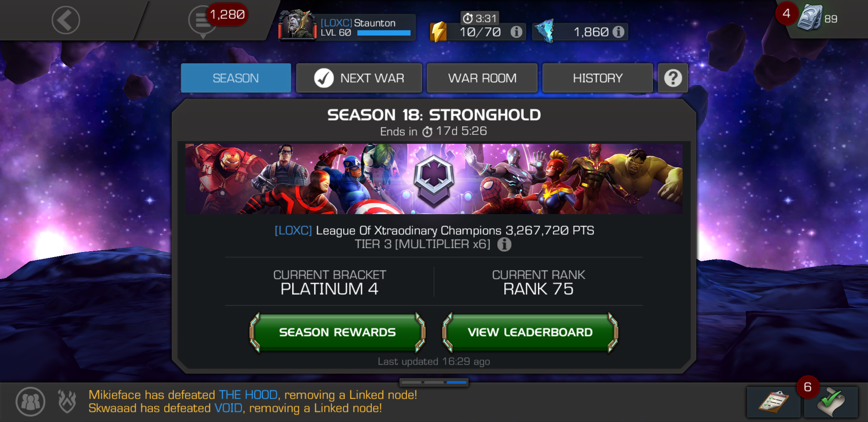Switch to the Season tab
Viewport: 868px width, 422px height.
pyautogui.click(x=236, y=78)
